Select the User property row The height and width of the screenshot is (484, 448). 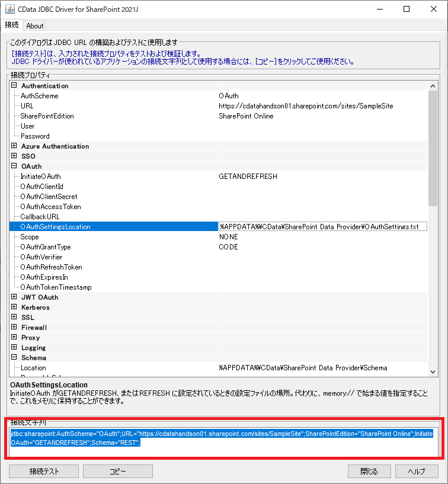tap(27, 126)
